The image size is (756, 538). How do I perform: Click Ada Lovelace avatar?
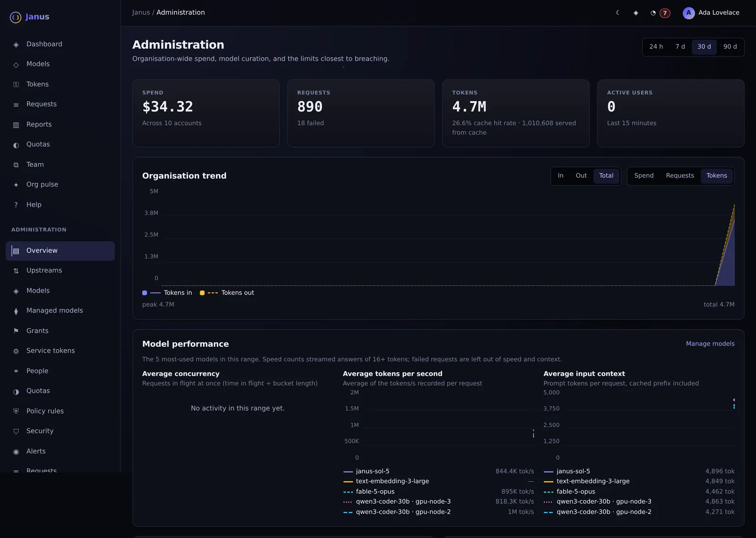688,13
